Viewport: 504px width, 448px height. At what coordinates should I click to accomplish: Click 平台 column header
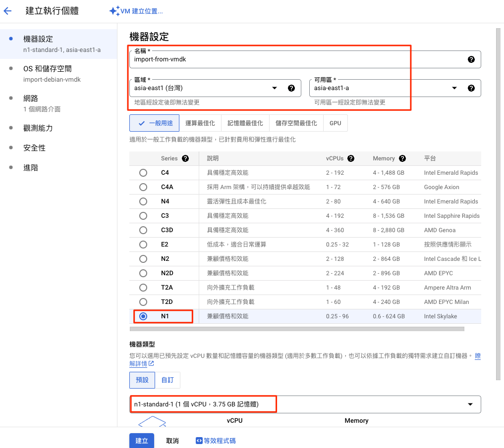coord(430,158)
